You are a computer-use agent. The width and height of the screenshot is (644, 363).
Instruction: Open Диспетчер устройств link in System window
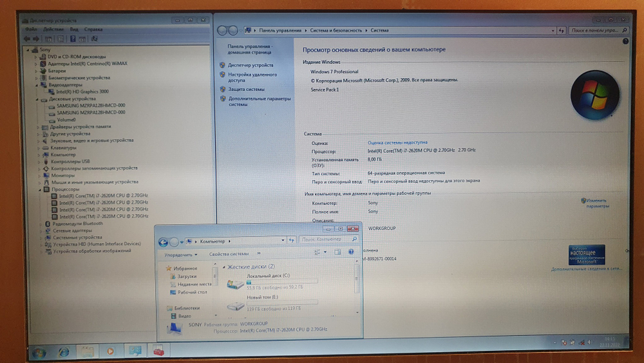tap(251, 65)
